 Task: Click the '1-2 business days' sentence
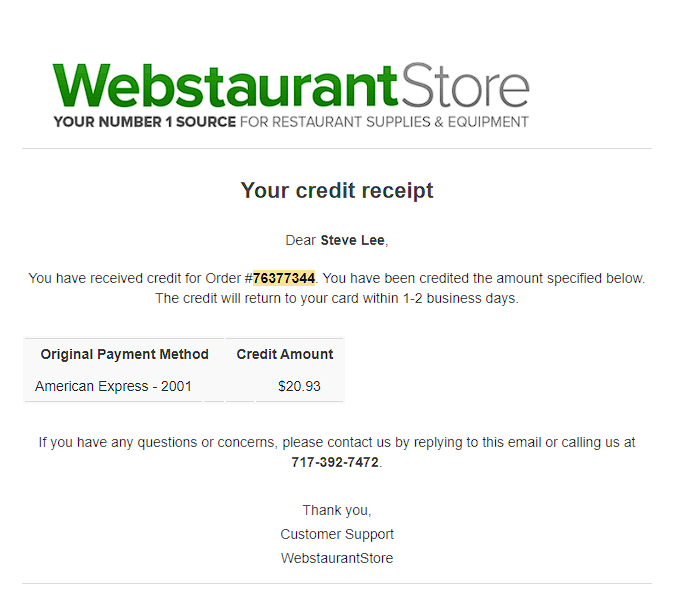pyautogui.click(x=337, y=299)
